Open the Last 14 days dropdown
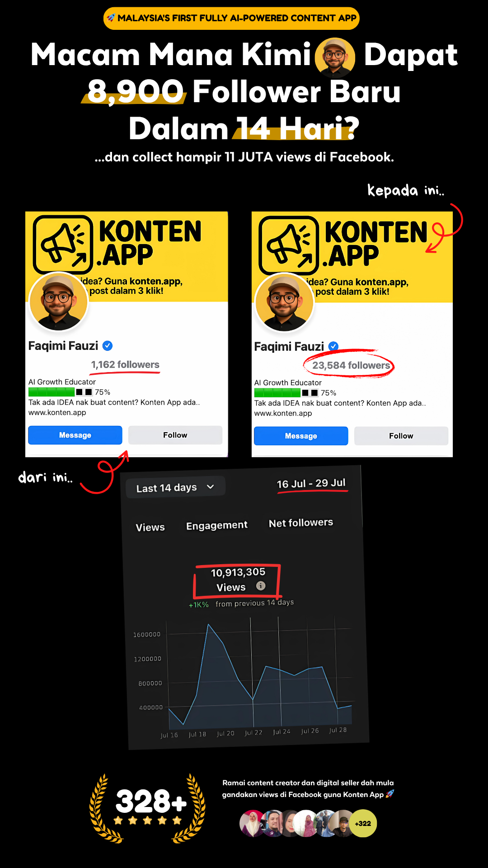Screen dimensions: 488x868 [x=175, y=487]
